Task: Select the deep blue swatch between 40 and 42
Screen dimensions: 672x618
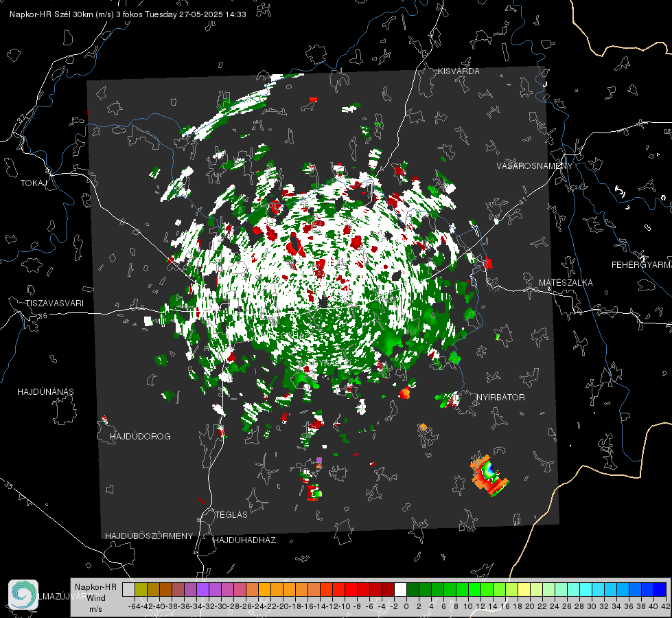Action: (x=660, y=589)
